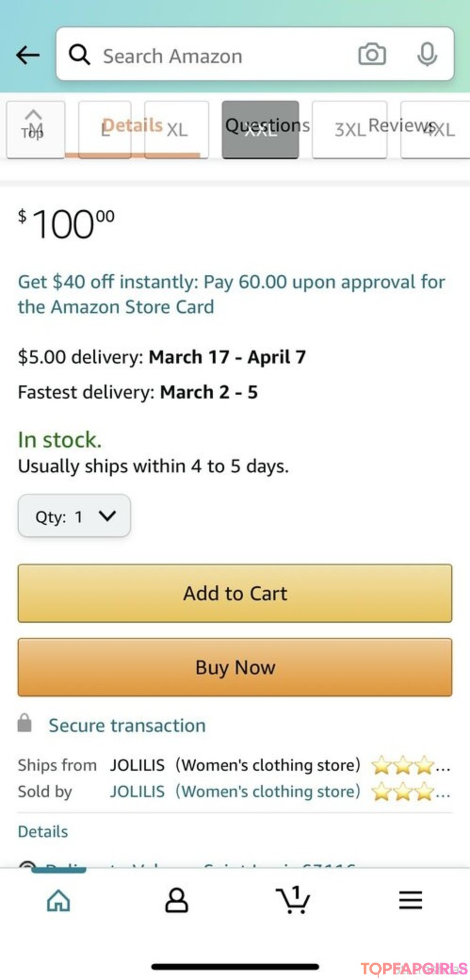Image resolution: width=470 pixels, height=980 pixels.
Task: Tap the back arrow icon
Action: (28, 55)
